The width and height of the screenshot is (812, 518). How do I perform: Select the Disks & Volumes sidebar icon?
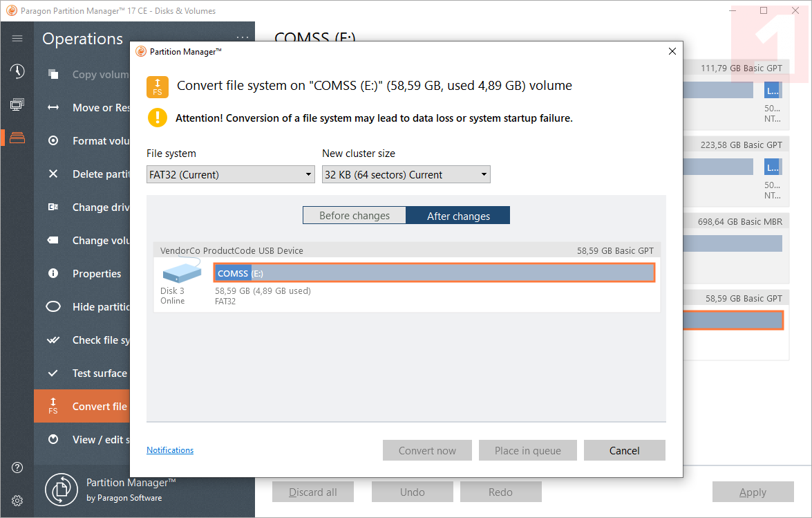(x=17, y=138)
